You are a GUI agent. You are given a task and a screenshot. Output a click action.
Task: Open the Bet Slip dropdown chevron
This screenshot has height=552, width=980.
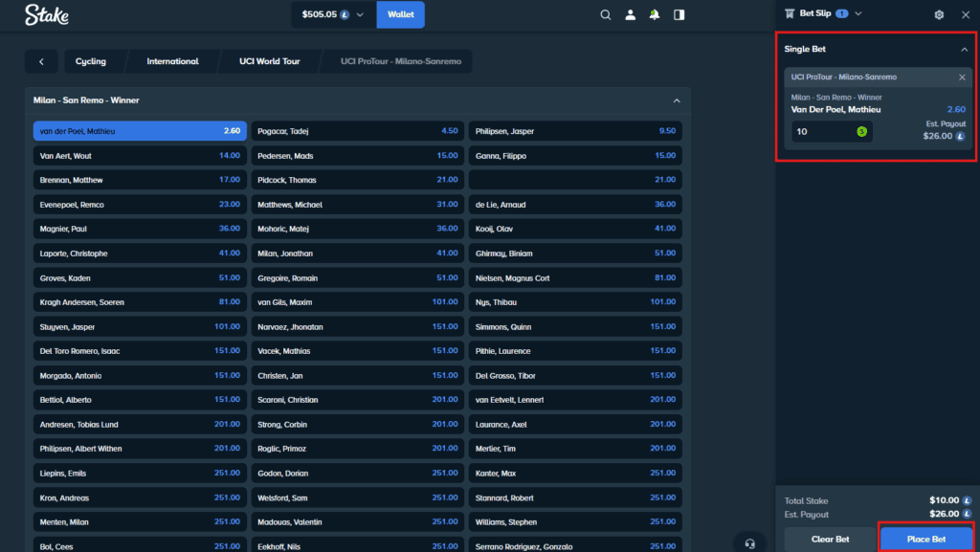(x=857, y=13)
